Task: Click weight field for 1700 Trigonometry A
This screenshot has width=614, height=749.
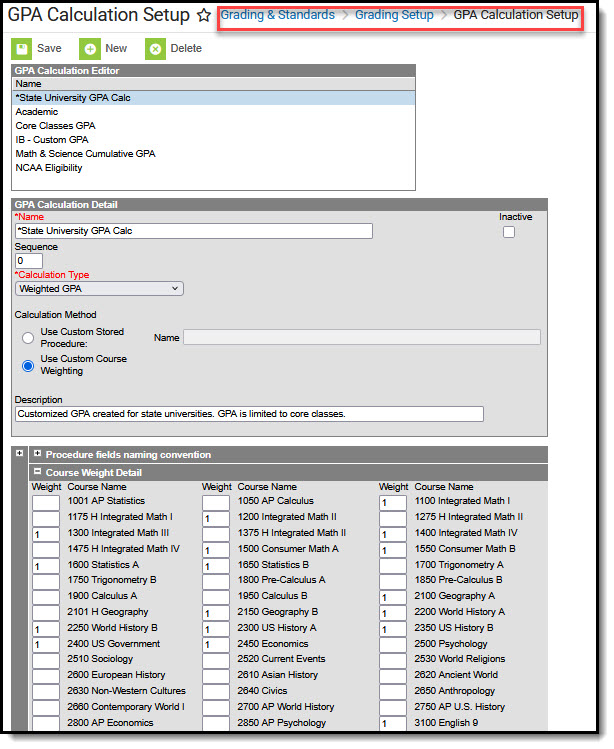Action: 393,567
